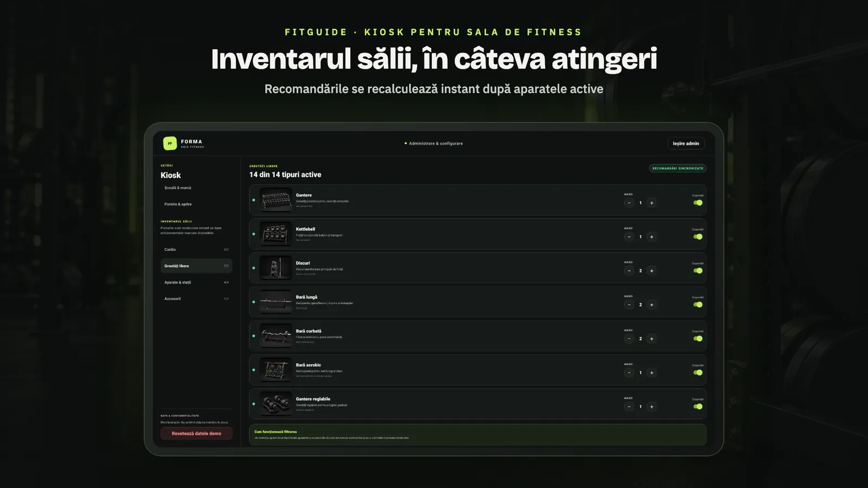
Task: Increase the Gantere quantity with plus
Action: point(652,203)
